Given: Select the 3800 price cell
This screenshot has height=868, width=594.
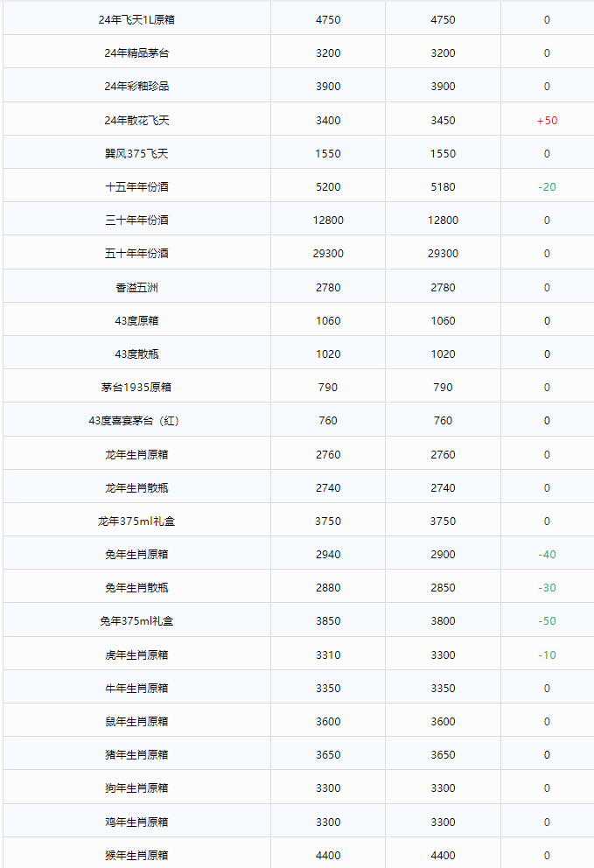Looking at the screenshot, I should pos(443,621).
